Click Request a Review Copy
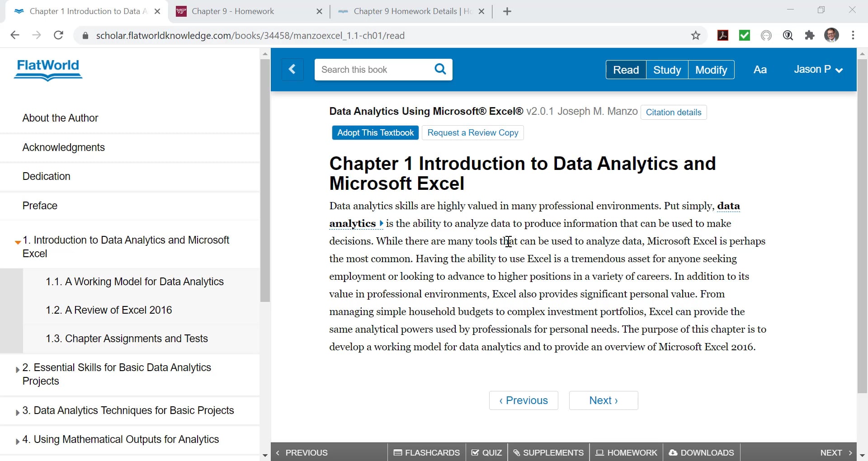868x461 pixels. (x=473, y=132)
